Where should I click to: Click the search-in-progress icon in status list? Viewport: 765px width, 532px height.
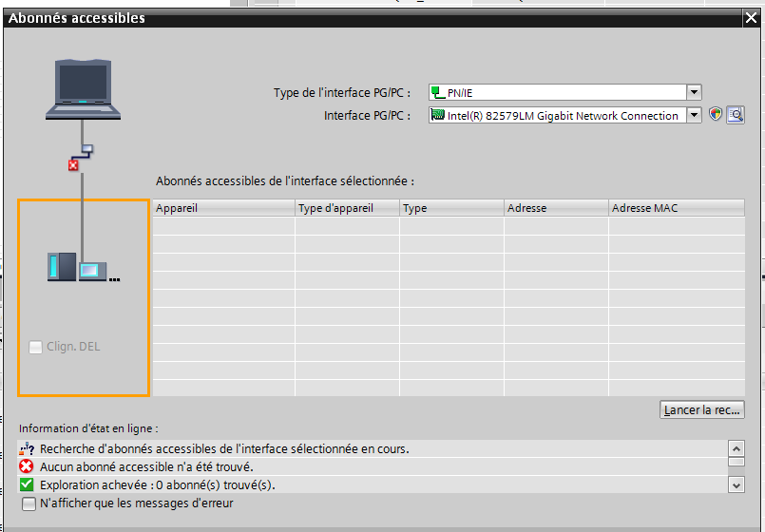point(27,448)
